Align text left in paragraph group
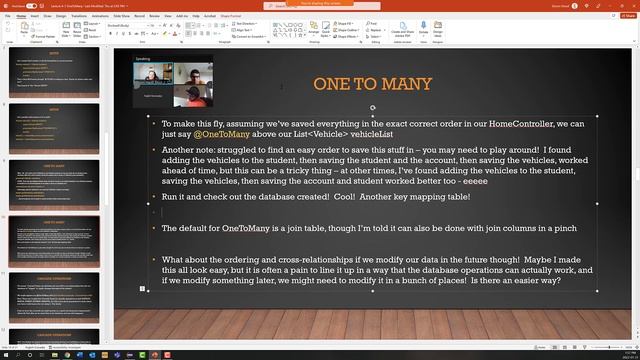 188,33
